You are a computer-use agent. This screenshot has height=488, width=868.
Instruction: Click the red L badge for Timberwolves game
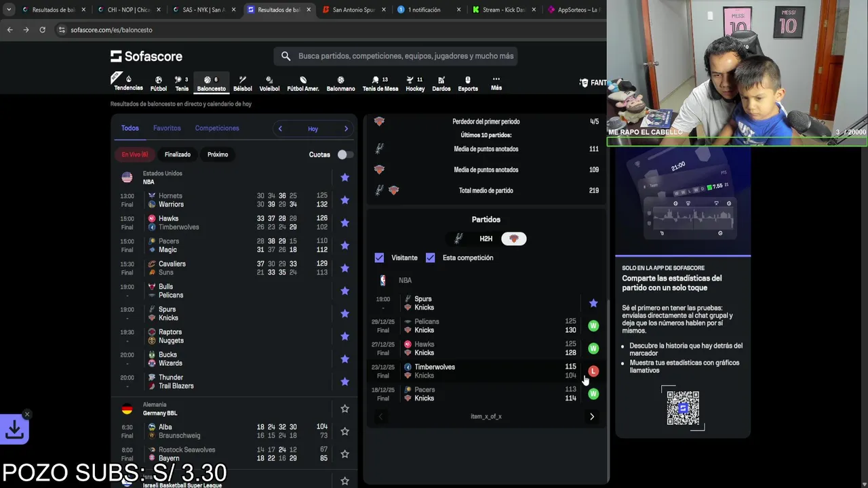593,371
